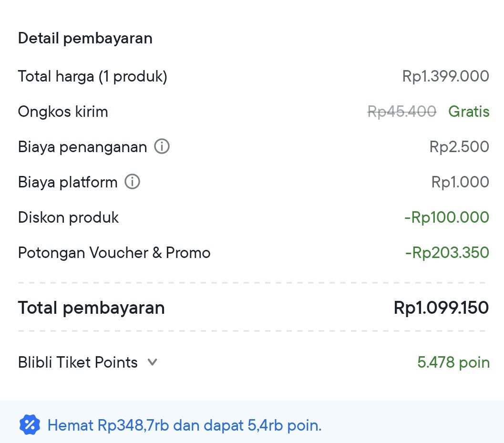Expand the Blibli Tiket Points chevron

(153, 362)
